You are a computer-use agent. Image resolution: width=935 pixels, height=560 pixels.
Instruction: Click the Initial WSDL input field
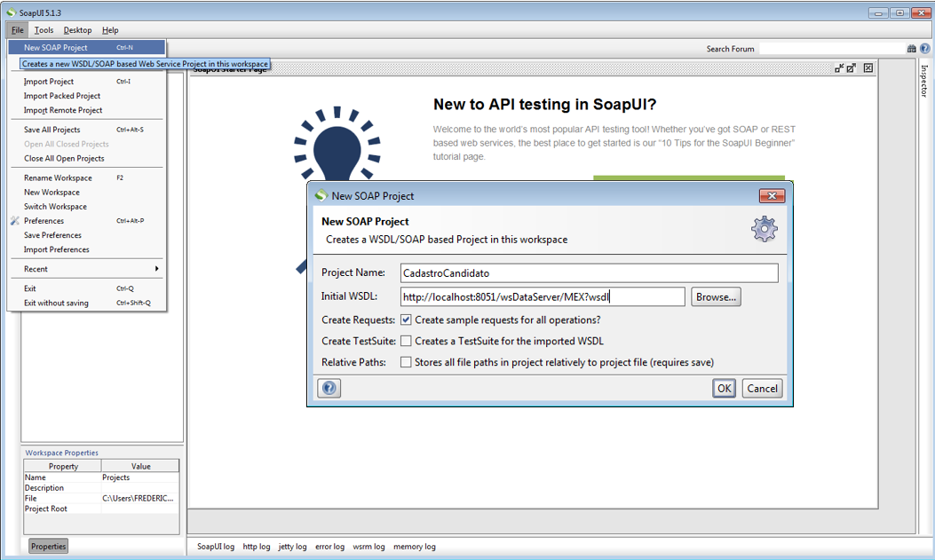pos(543,296)
